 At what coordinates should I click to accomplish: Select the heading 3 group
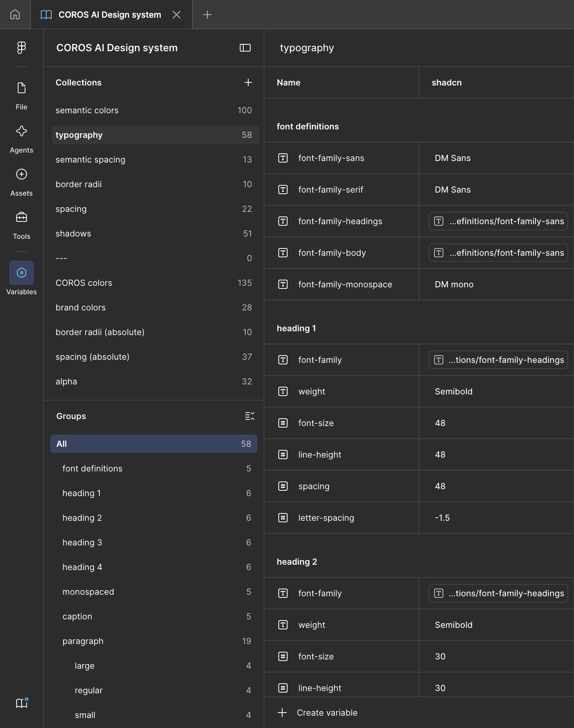pos(154,542)
